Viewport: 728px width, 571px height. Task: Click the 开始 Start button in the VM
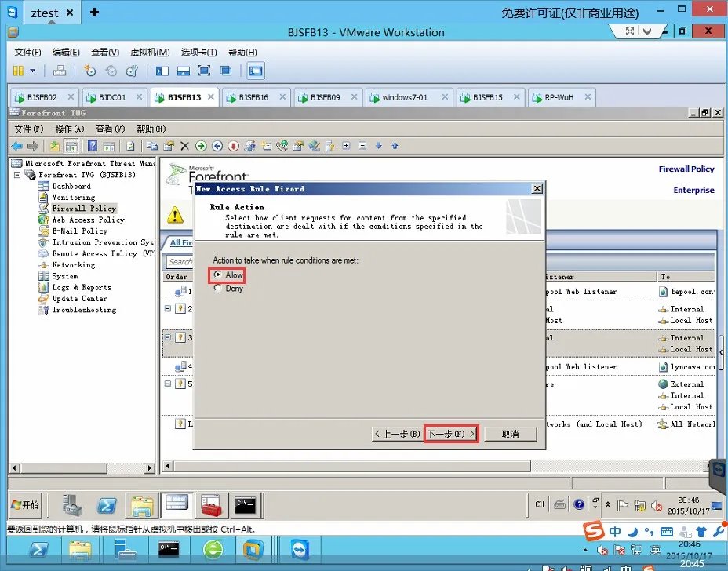pyautogui.click(x=26, y=505)
